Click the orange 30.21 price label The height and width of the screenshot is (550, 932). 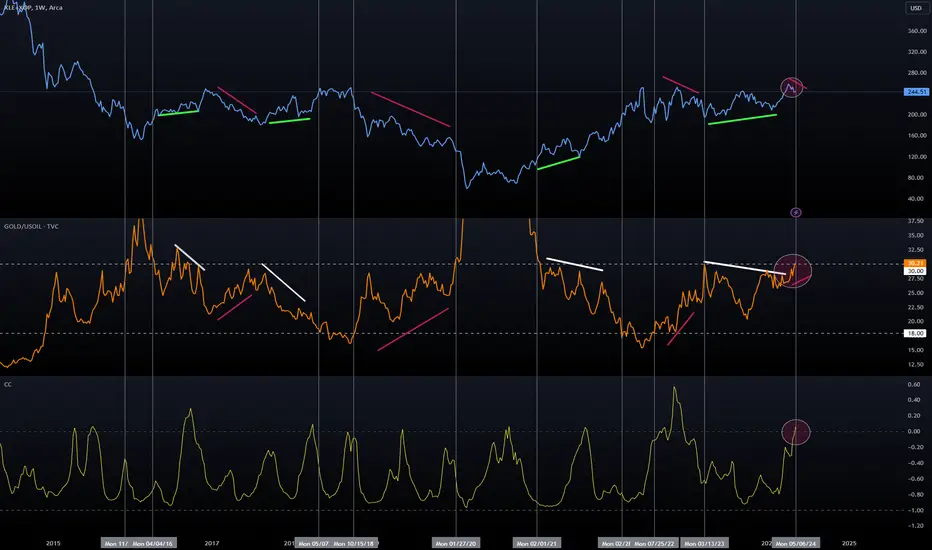pos(916,263)
